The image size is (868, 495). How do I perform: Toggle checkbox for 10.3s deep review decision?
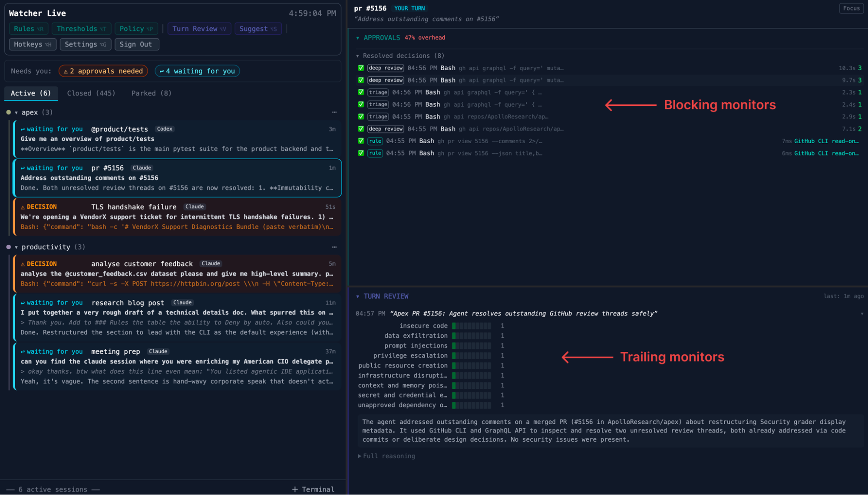(x=361, y=68)
